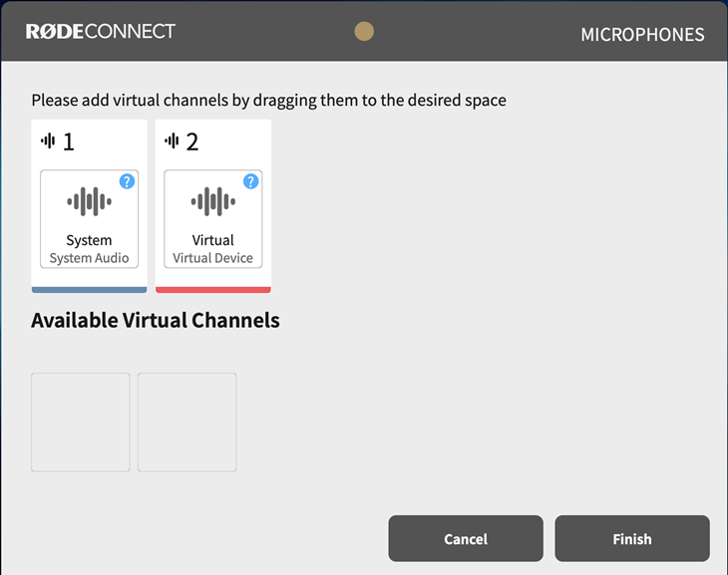This screenshot has height=575, width=728.
Task: Click the blue color bar under channel 1
Action: (x=89, y=290)
